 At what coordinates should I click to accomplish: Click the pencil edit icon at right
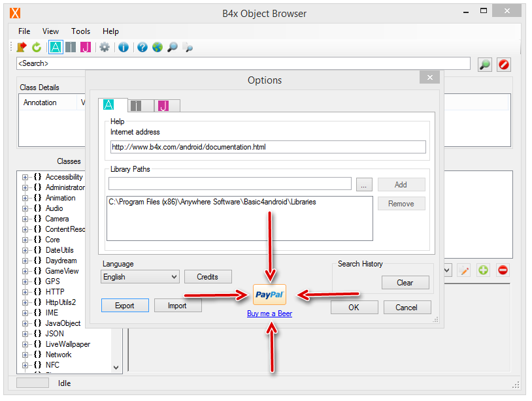464,270
